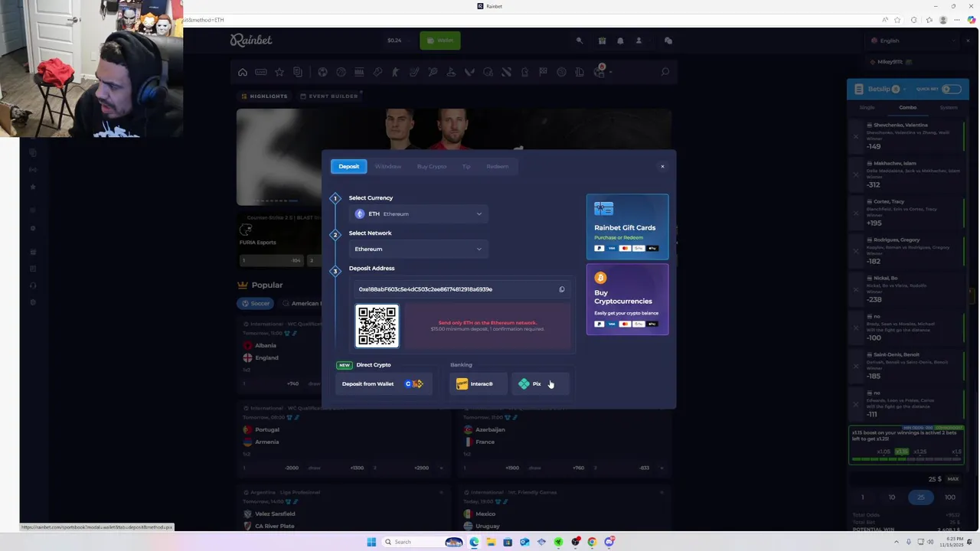The width and height of the screenshot is (980, 551).
Task: Copy the ETH deposit address
Action: [x=561, y=289]
